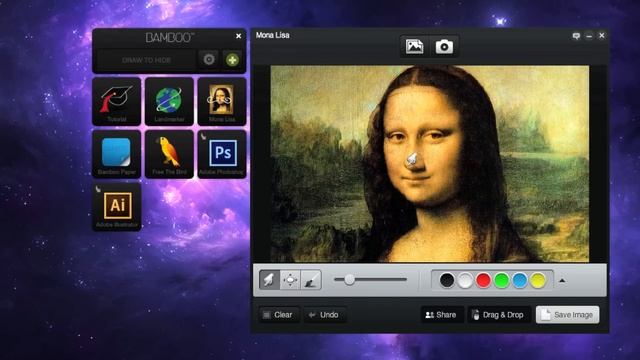Choose the white color swatch
This screenshot has height=360, width=640.
point(465,280)
